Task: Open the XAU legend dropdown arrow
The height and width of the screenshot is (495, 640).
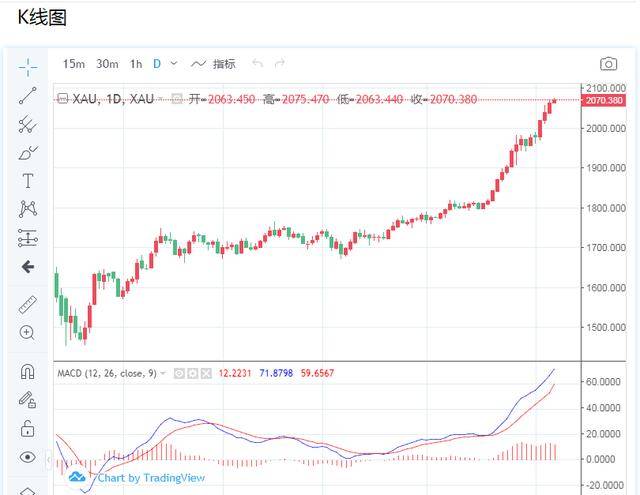Action: click(x=160, y=99)
